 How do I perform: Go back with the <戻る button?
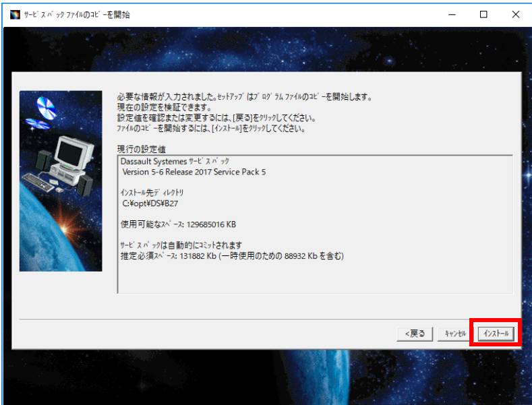point(415,333)
